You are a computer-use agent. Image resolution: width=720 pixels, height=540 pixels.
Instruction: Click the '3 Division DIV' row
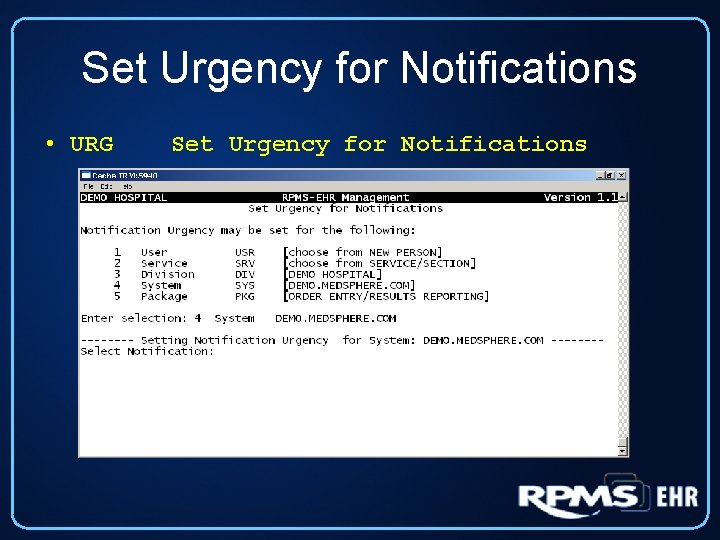pyautogui.click(x=185, y=275)
